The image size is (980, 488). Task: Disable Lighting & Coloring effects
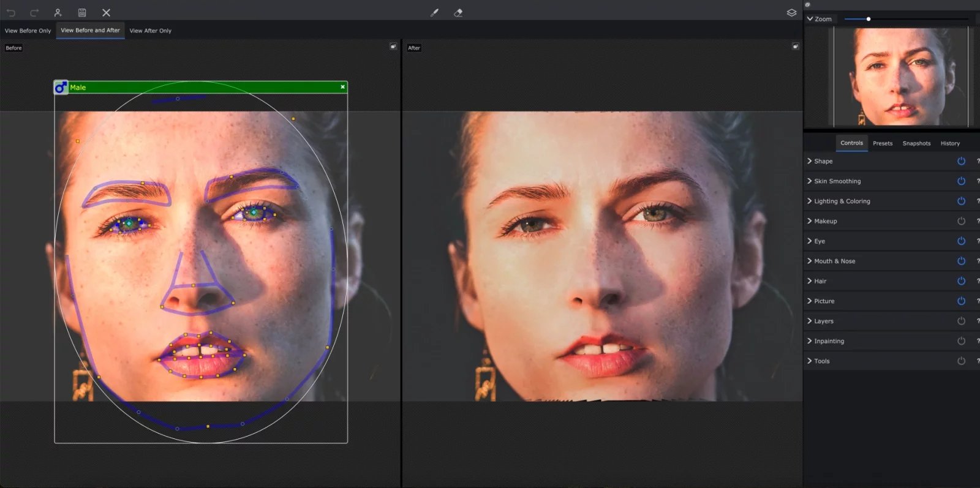click(961, 201)
